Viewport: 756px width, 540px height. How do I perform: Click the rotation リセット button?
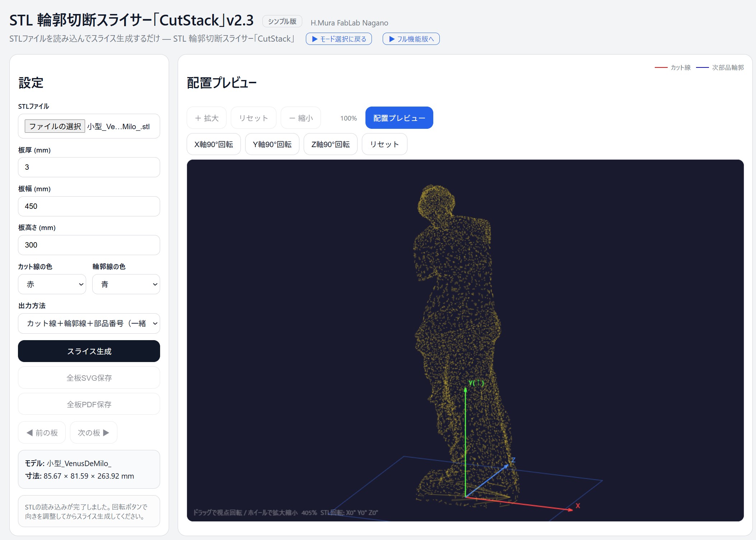[384, 144]
